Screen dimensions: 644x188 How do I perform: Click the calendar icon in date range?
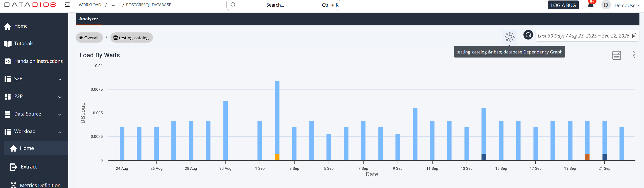pyautogui.click(x=635, y=36)
